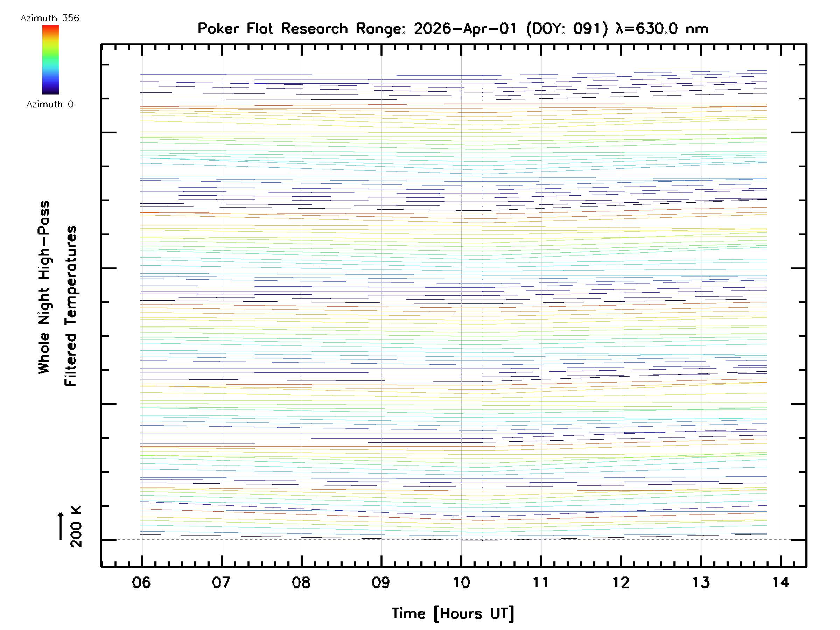840x630 pixels.
Task: Click the 12 hour axis label
Action: pyautogui.click(x=621, y=582)
